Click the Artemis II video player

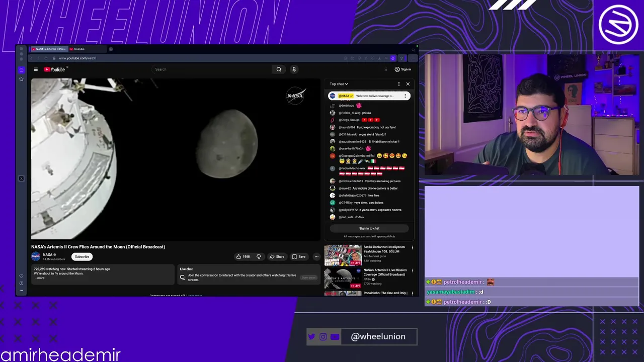coord(176,159)
